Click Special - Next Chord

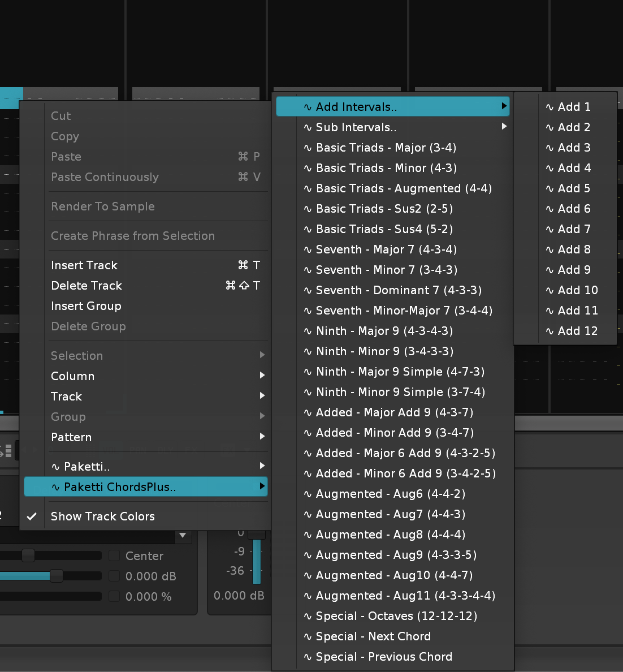click(373, 636)
